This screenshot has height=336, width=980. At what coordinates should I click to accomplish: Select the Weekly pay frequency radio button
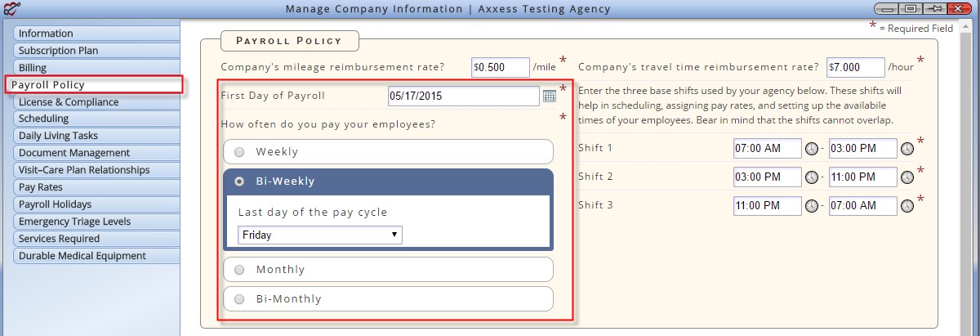click(x=239, y=152)
